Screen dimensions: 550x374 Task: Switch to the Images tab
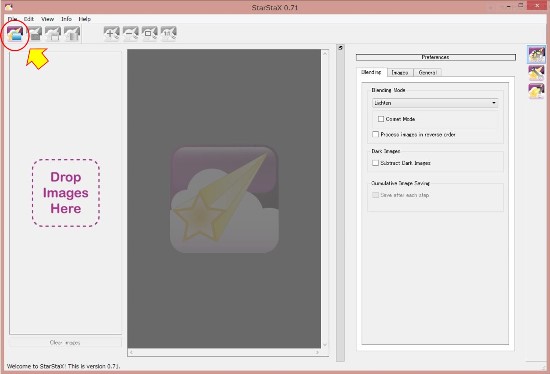[400, 73]
